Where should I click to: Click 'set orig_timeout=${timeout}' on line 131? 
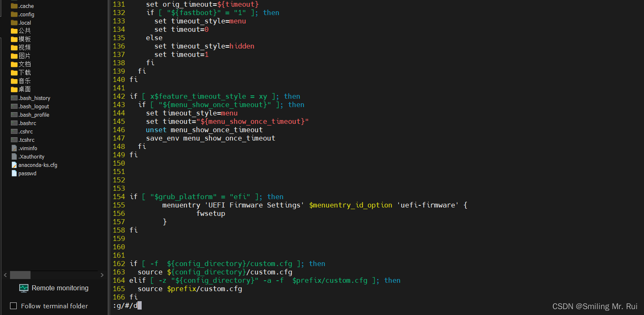(202, 4)
